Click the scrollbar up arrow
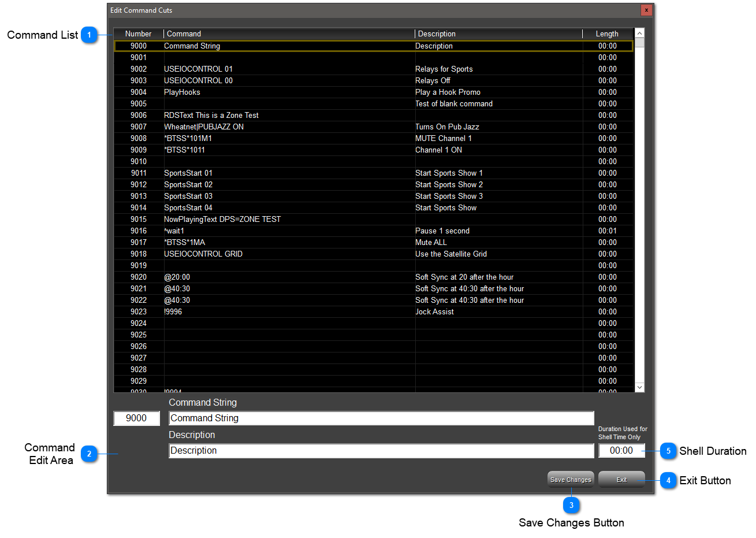This screenshot has height=538, width=756. (x=639, y=34)
